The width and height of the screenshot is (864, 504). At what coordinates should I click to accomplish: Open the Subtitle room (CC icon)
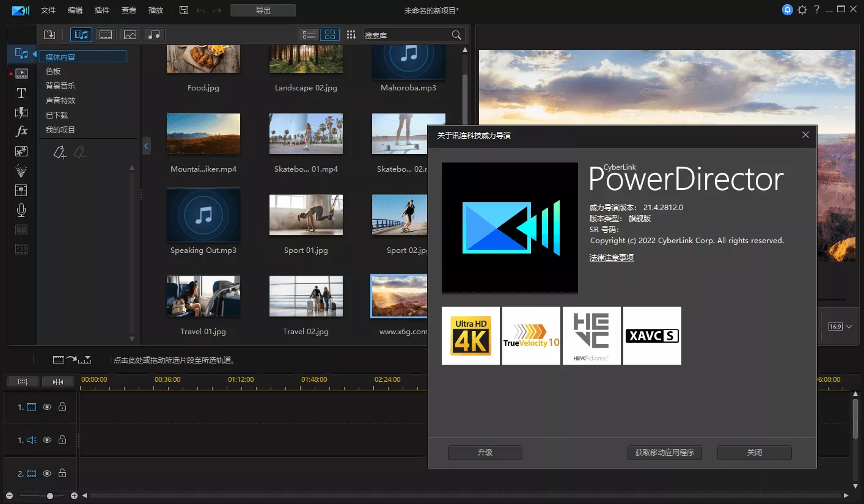click(x=21, y=229)
